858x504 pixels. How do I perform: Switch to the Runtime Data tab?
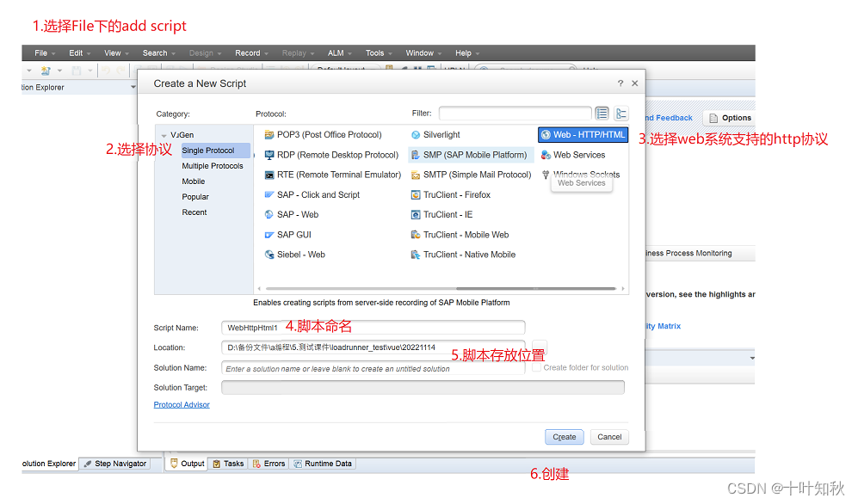323,464
